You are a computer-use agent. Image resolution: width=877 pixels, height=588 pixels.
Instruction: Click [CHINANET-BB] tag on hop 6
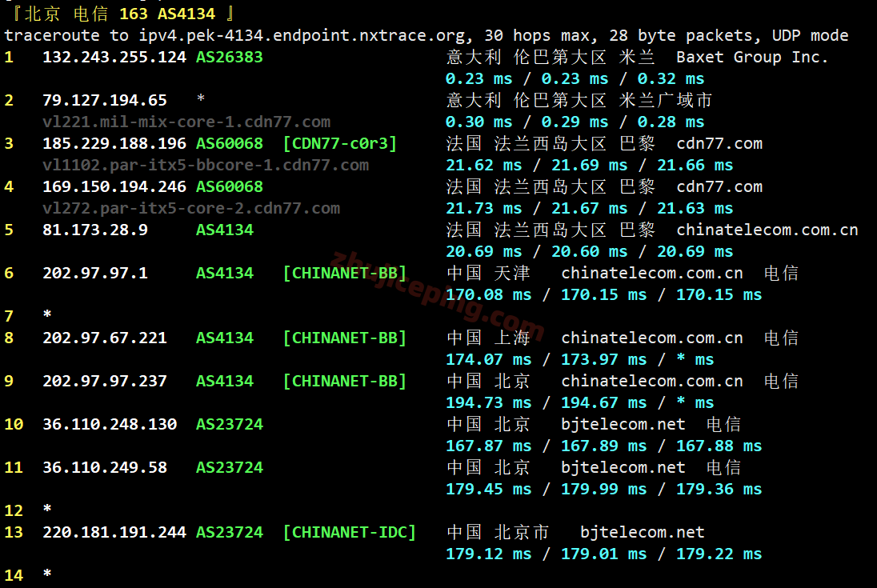pos(345,273)
